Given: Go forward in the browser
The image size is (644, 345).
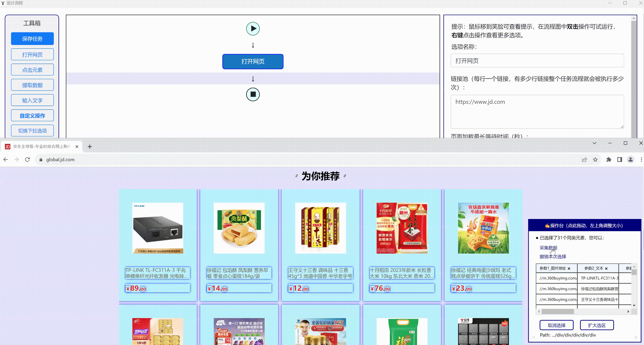Looking at the screenshot, I should tap(16, 160).
